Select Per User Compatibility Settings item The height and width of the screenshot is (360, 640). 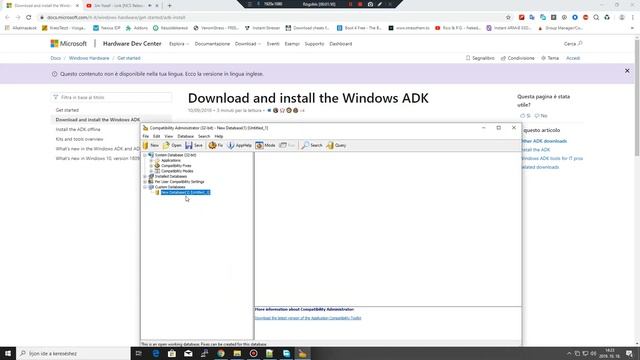click(179, 182)
